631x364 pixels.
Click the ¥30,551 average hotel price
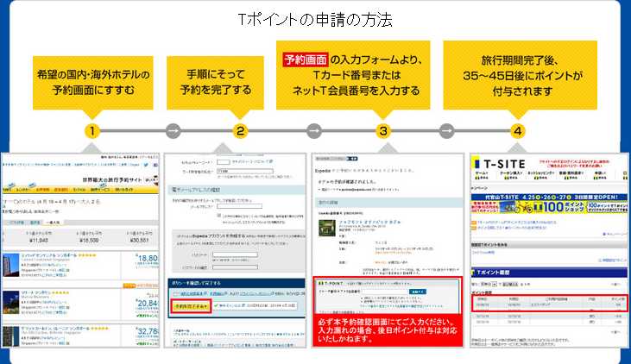point(139,241)
